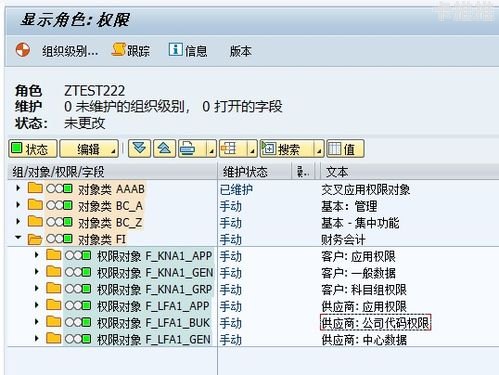This screenshot has height=375, width=499.
Task: Click folder icon of F_KNA1_GRP row
Action: (54, 288)
